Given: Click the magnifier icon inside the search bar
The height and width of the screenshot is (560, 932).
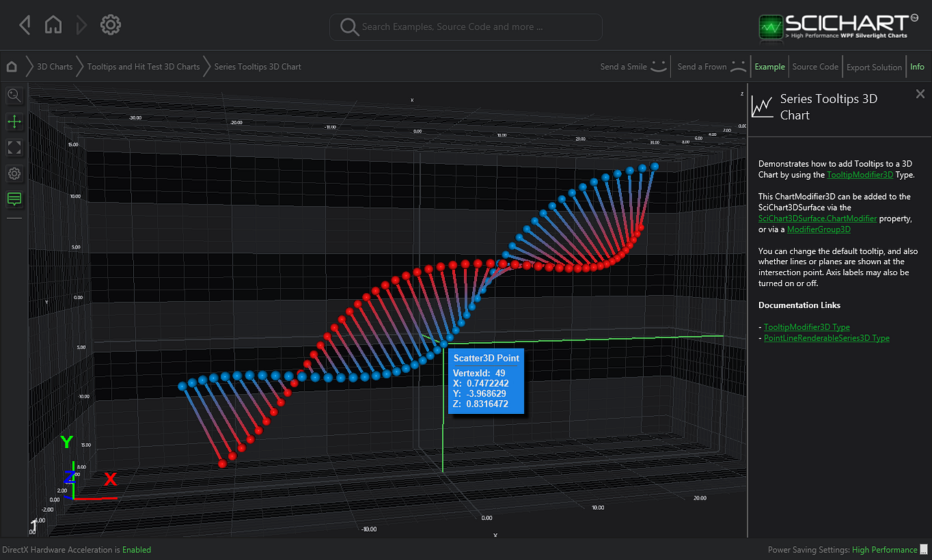Looking at the screenshot, I should [349, 27].
